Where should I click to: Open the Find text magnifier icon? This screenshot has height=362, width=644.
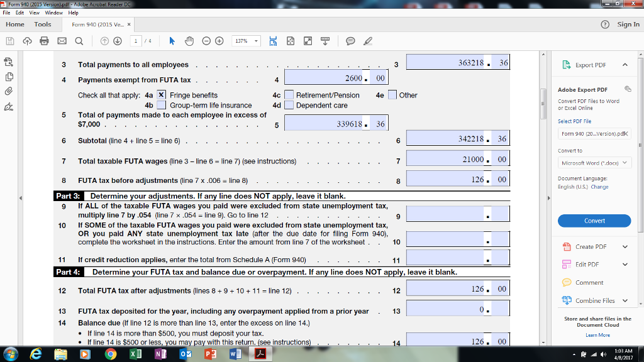pyautogui.click(x=79, y=41)
